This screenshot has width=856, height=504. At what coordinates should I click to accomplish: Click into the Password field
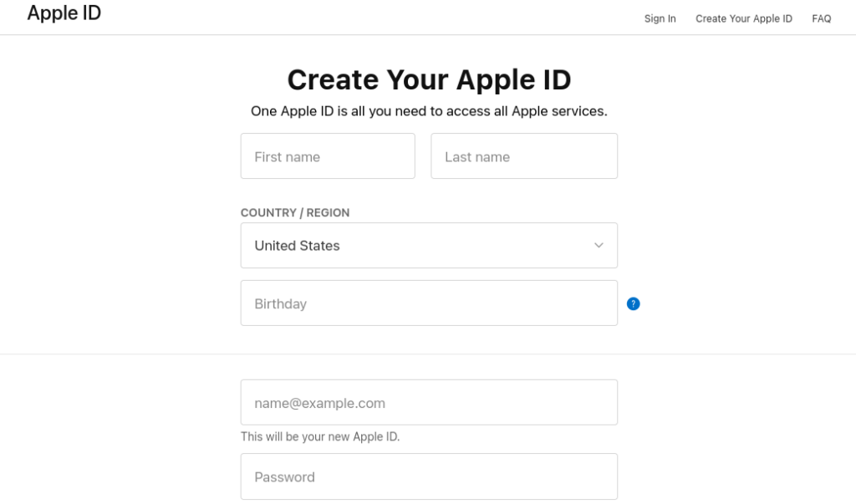coord(429,476)
